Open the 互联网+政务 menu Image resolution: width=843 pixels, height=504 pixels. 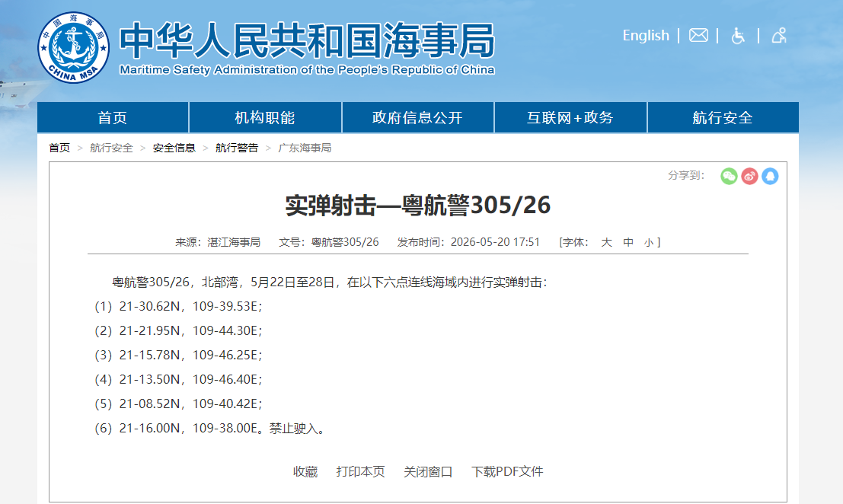point(570,117)
